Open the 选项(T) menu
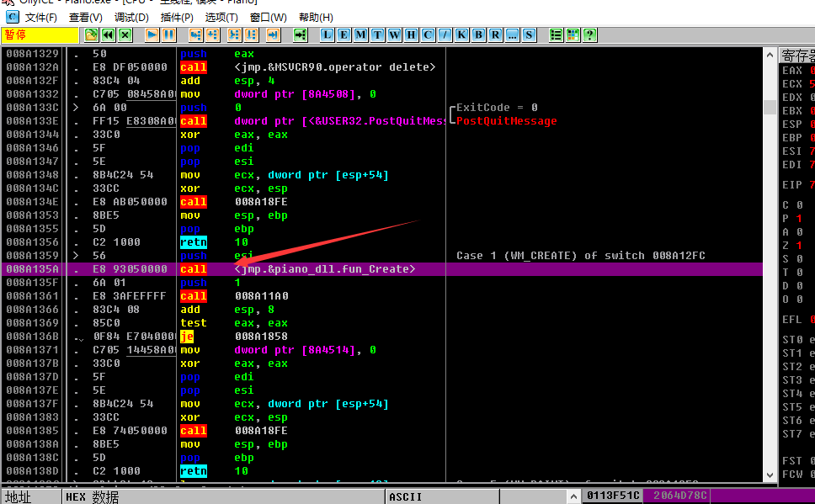Image resolution: width=815 pixels, height=504 pixels. (221, 17)
